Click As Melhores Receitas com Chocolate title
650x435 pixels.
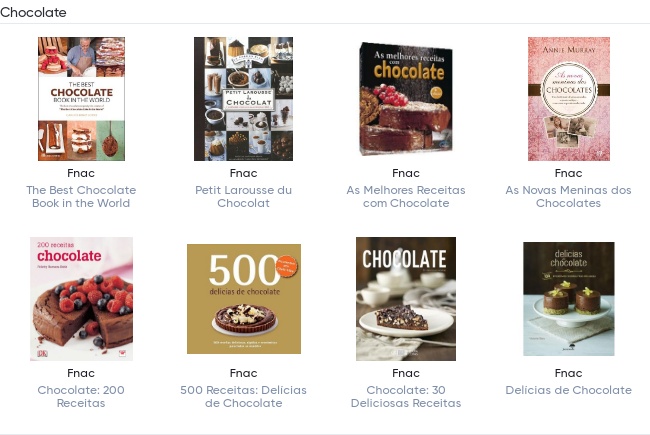pos(406,197)
